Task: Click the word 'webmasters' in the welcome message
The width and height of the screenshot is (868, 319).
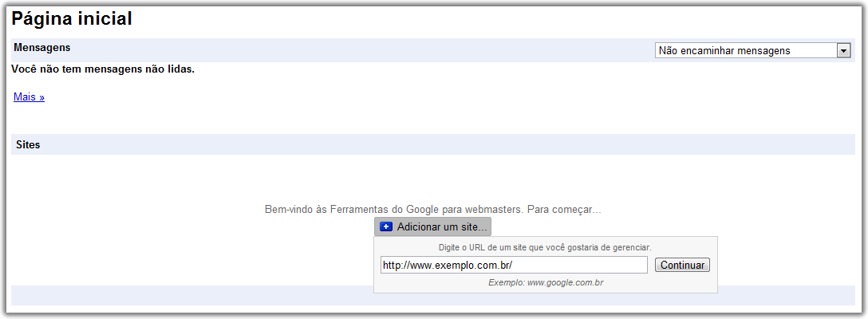Action: [x=495, y=210]
